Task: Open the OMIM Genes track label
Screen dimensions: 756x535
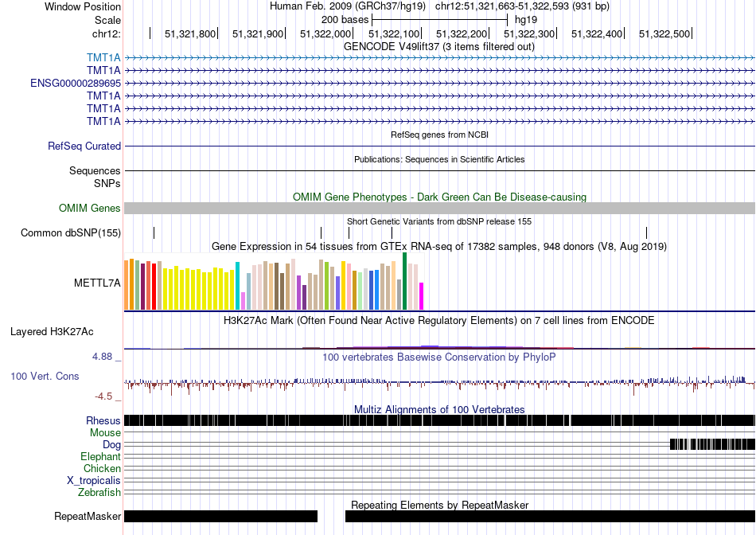Action: click(x=90, y=208)
